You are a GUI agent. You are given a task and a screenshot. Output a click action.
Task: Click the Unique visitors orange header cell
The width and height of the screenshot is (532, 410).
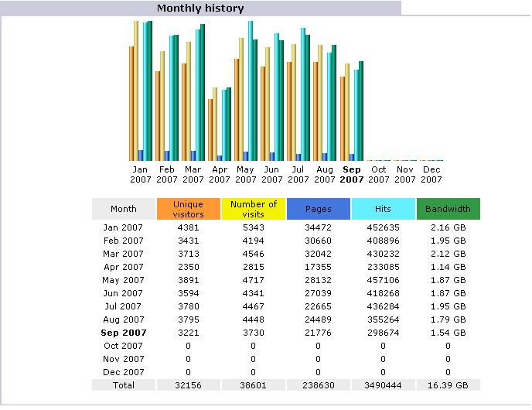tap(189, 209)
